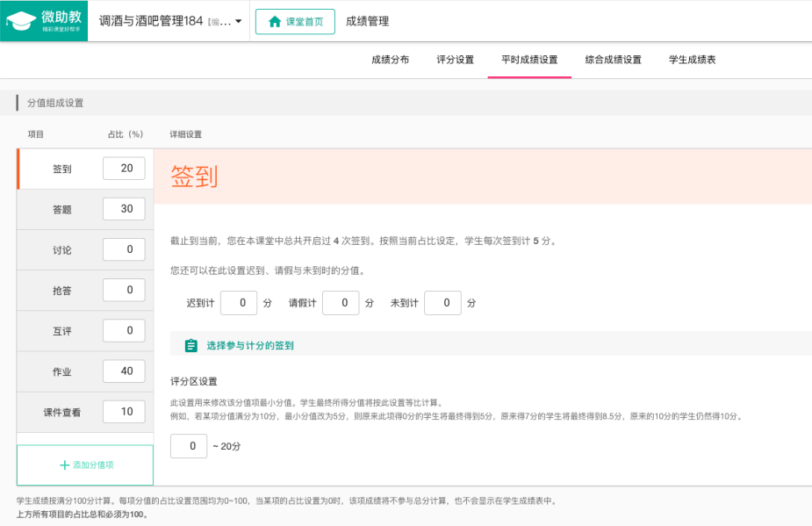Select the 抢答 item row
This screenshot has height=526, width=812.
tap(85, 290)
